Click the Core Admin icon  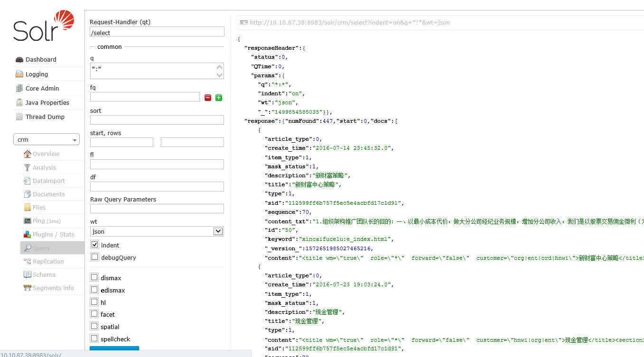19,88
